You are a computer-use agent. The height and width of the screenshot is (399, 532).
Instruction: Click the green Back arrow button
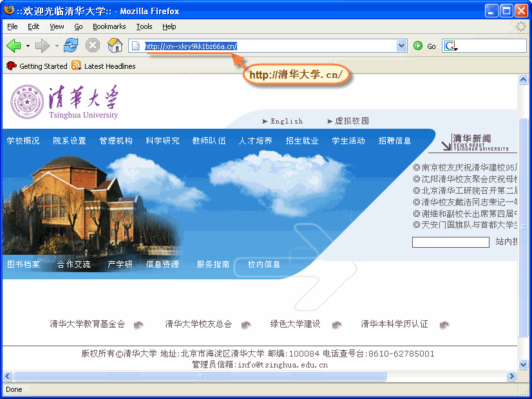(14, 46)
